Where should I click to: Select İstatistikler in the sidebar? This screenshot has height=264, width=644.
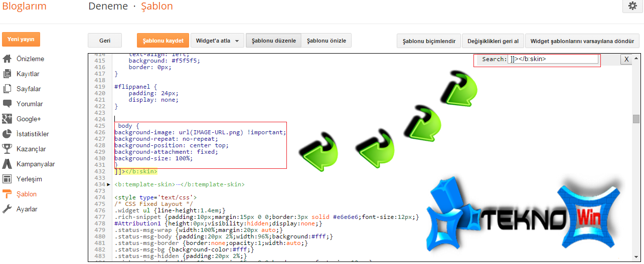point(33,134)
